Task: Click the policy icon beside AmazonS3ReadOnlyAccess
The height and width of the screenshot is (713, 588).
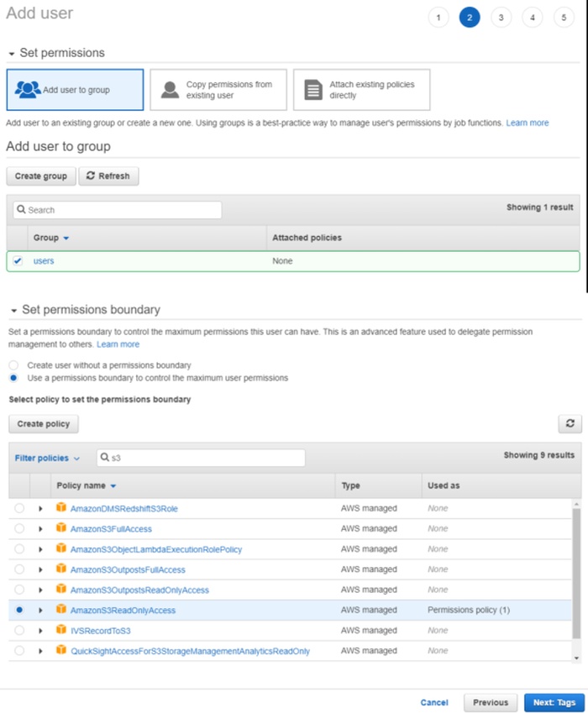Action: coord(60,610)
